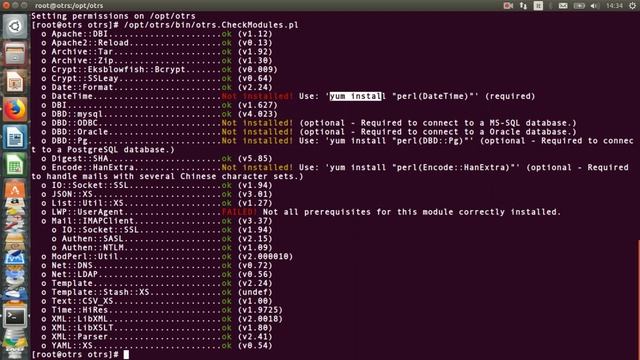Click the XML::LibXML module line

162,319
